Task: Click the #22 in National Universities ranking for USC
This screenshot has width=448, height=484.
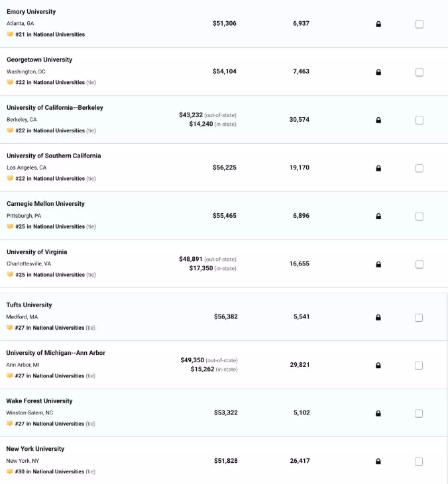Action: pyautogui.click(x=50, y=178)
